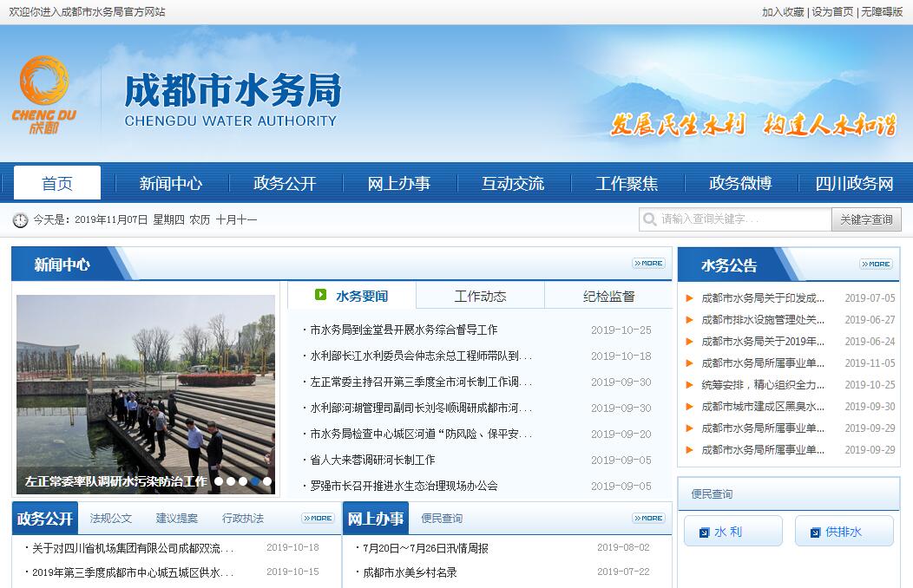Open MORE icon in 新闻中心 header
Viewport: 913px width, 588px height.
pos(648,264)
